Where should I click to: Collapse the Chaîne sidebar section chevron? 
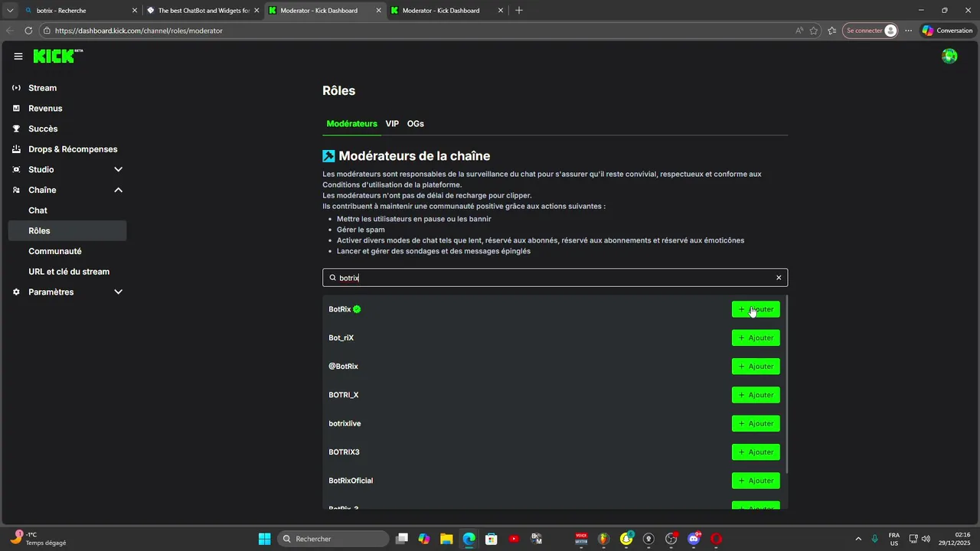pyautogui.click(x=118, y=190)
